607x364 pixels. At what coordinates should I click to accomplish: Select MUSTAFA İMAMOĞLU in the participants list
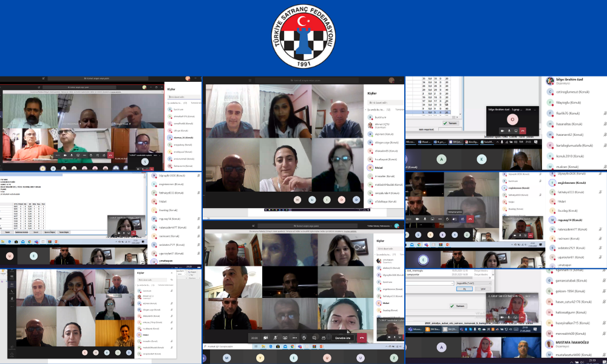(x=571, y=343)
